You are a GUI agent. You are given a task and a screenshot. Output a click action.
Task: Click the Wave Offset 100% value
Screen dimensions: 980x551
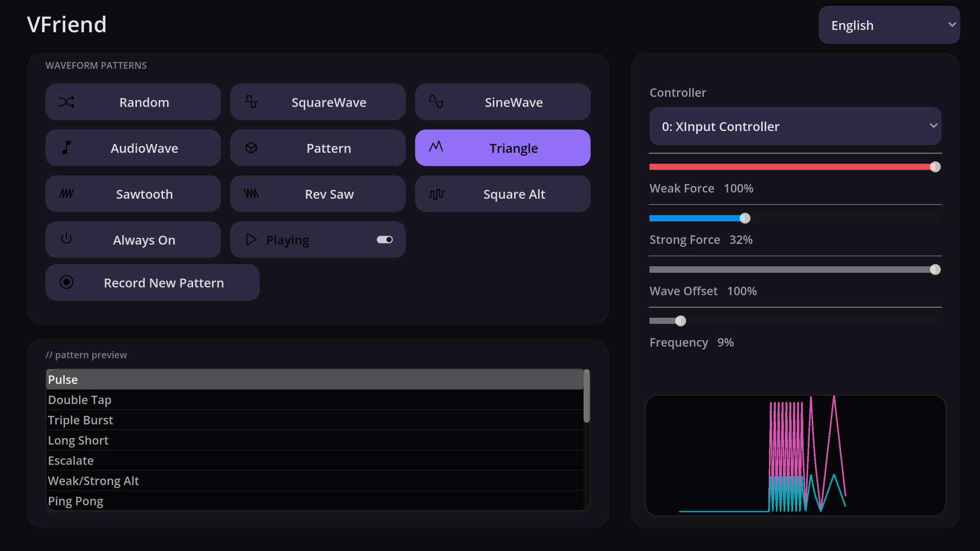click(742, 291)
